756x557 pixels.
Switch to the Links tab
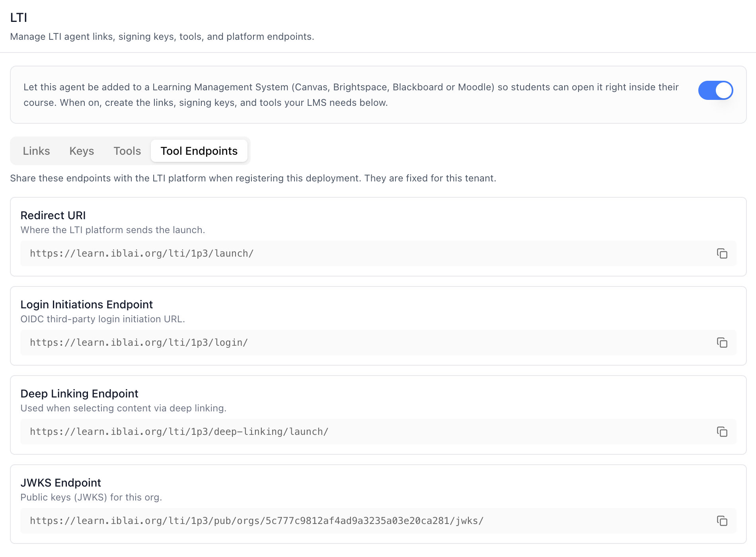pos(36,151)
